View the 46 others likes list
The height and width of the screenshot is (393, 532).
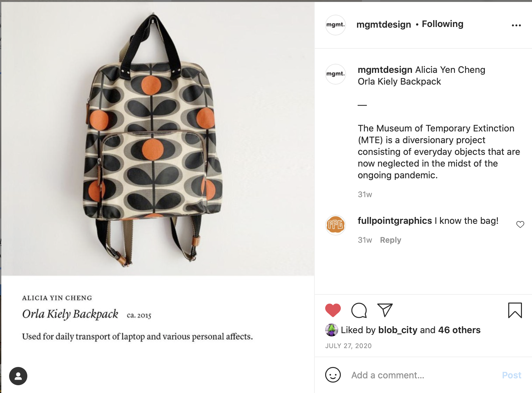tap(459, 330)
